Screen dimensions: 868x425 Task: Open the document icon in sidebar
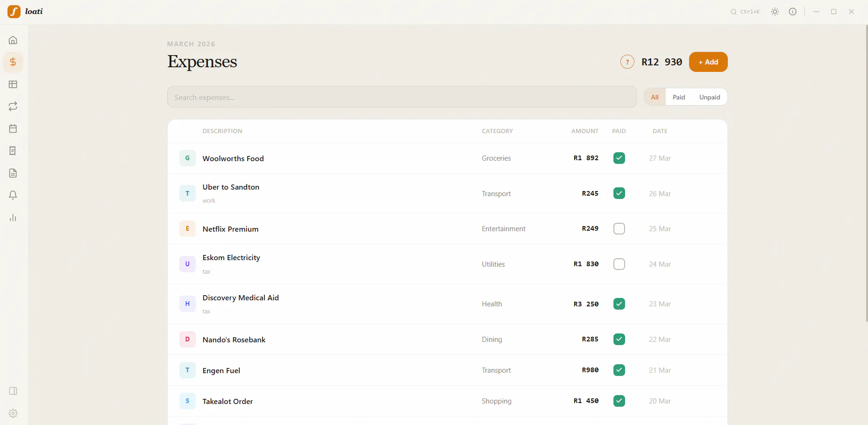13,173
